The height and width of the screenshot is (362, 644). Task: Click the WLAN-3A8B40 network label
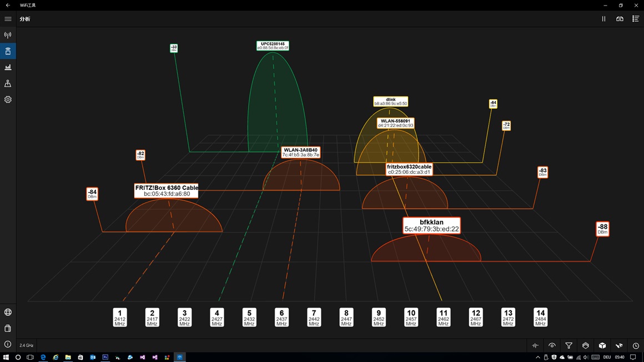301,153
